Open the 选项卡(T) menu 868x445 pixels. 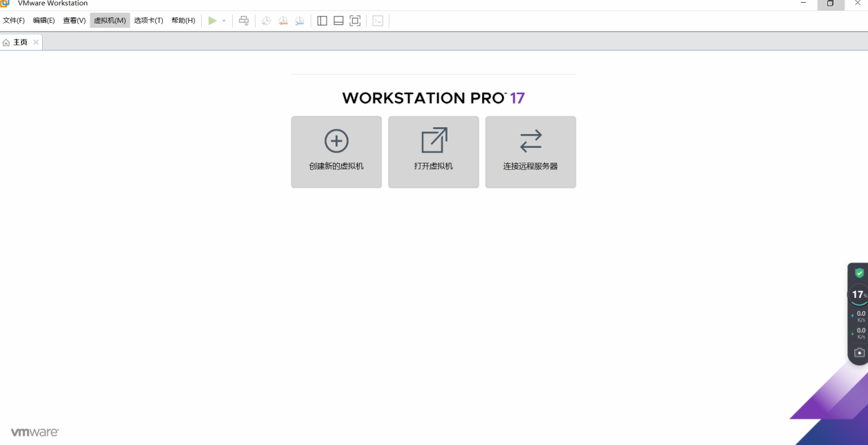(148, 21)
